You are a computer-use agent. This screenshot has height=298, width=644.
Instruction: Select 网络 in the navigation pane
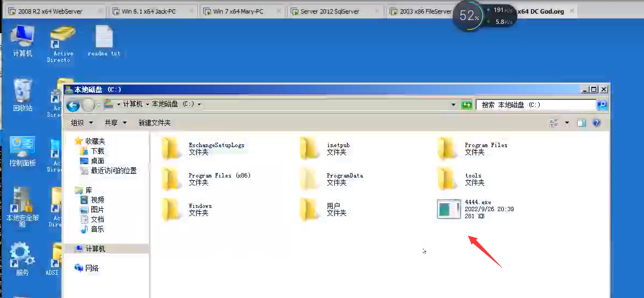(92, 268)
